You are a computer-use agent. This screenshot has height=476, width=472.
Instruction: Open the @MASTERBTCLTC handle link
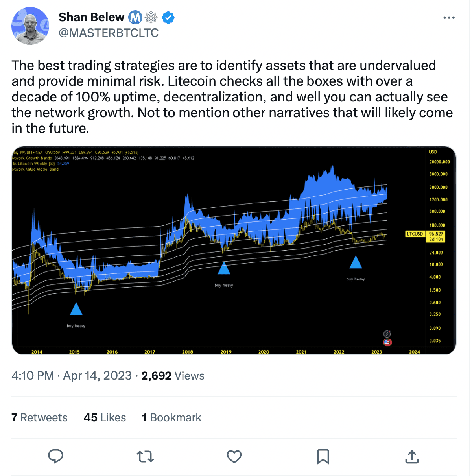point(109,33)
